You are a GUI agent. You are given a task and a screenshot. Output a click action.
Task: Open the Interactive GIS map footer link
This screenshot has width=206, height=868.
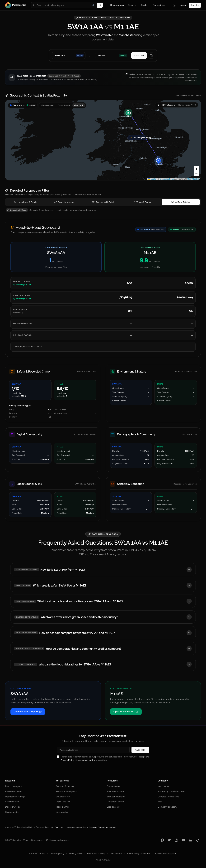pyautogui.click(x=15, y=797)
